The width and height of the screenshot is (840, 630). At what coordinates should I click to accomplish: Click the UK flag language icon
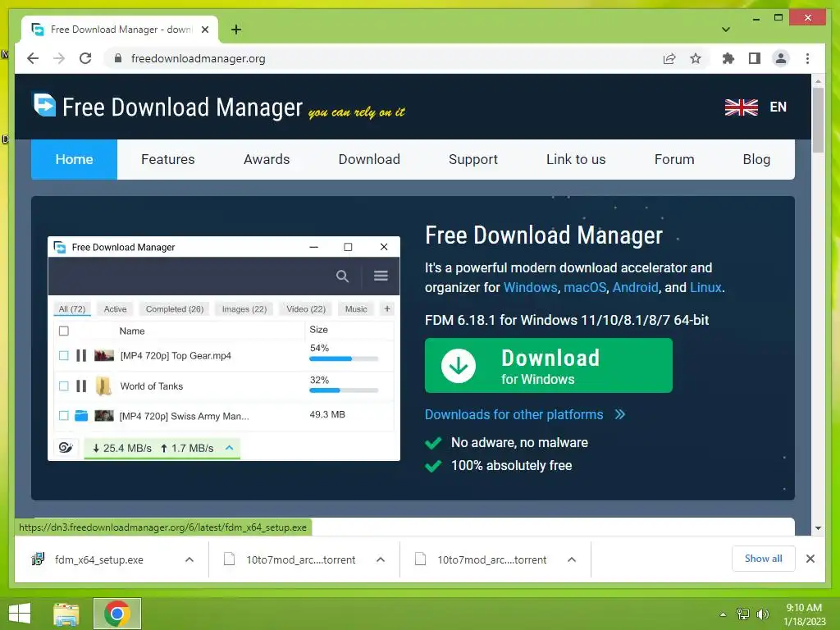point(741,107)
